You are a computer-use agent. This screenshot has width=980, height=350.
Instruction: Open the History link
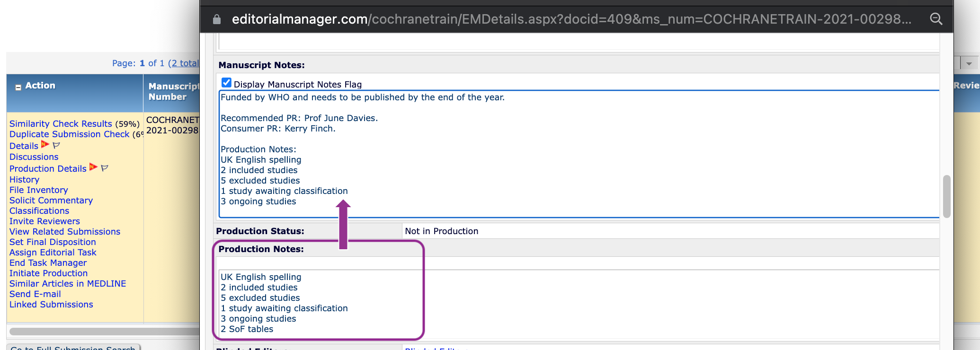24,180
